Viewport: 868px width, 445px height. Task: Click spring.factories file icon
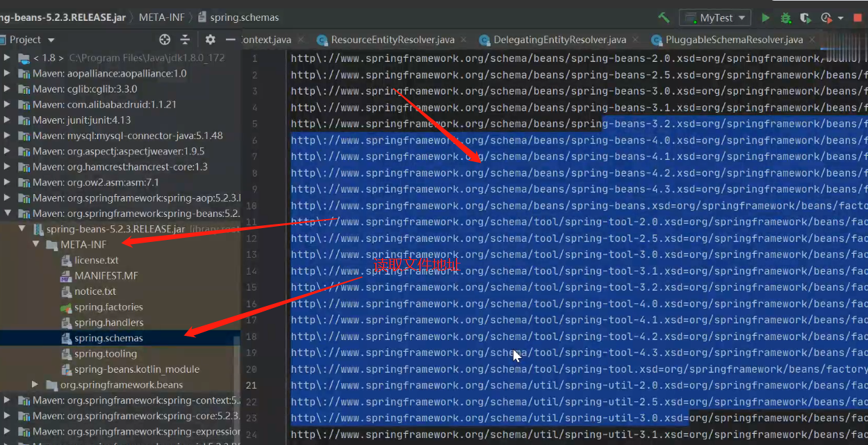[x=67, y=307]
